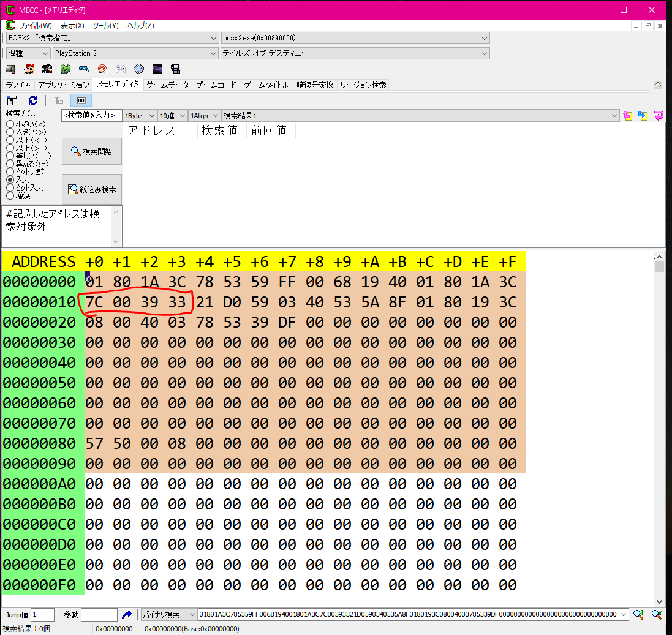The image size is (672, 635).
Task: Select the 以下(<=) search method
Action: click(x=26, y=140)
